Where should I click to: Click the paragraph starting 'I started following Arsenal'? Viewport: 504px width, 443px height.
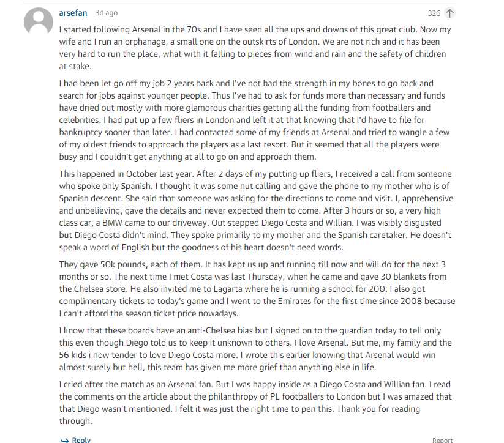(255, 48)
